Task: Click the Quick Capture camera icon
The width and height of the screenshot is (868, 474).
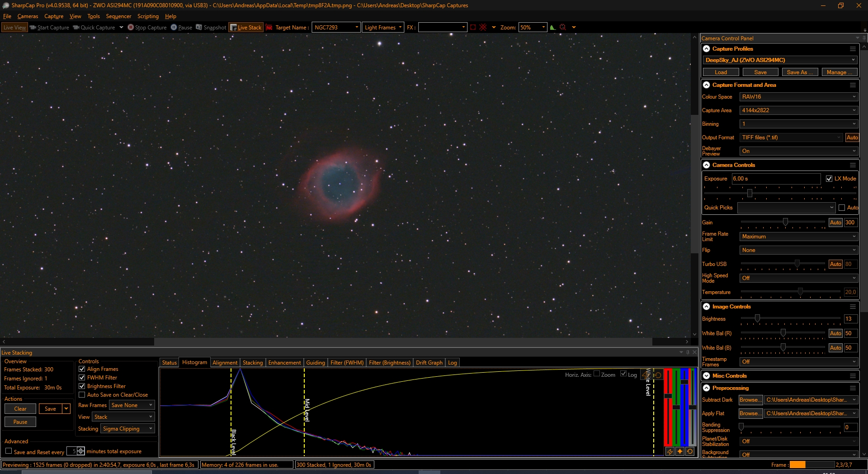Action: tap(76, 27)
